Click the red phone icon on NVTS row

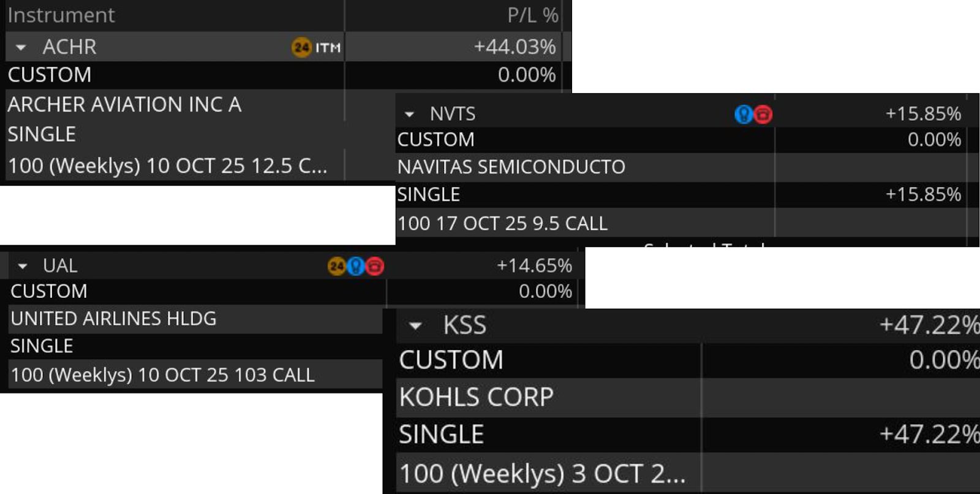click(x=763, y=114)
